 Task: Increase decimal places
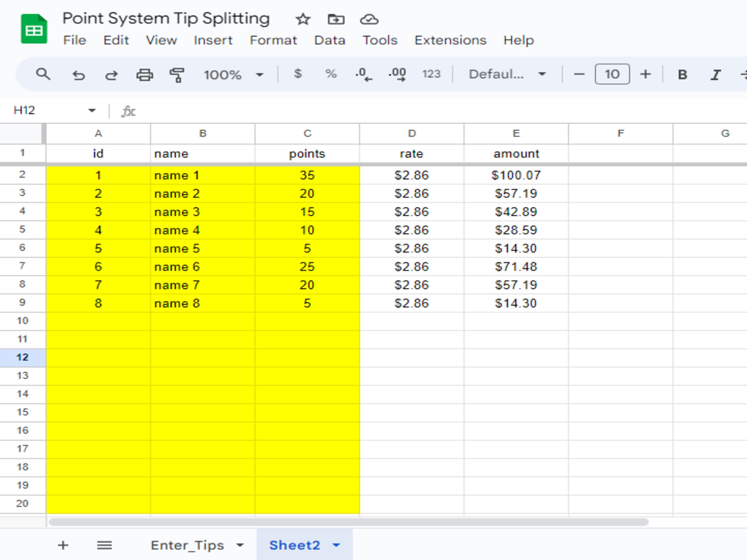tap(397, 74)
